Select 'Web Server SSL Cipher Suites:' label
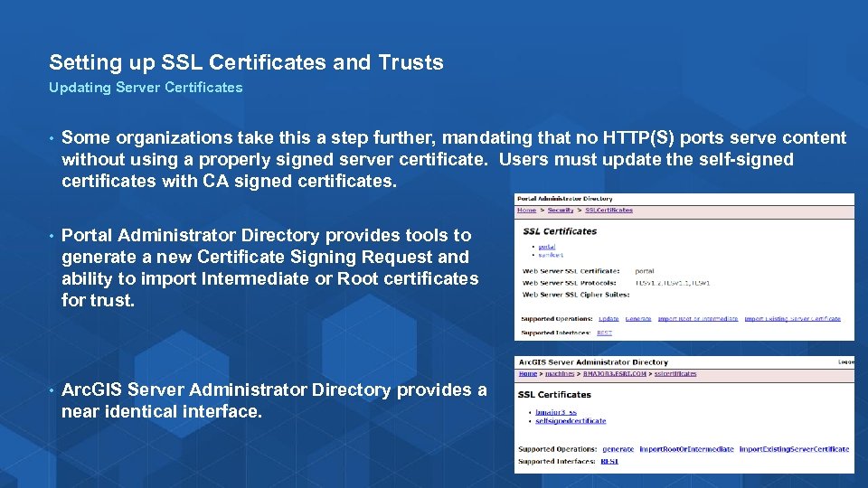 coord(576,295)
